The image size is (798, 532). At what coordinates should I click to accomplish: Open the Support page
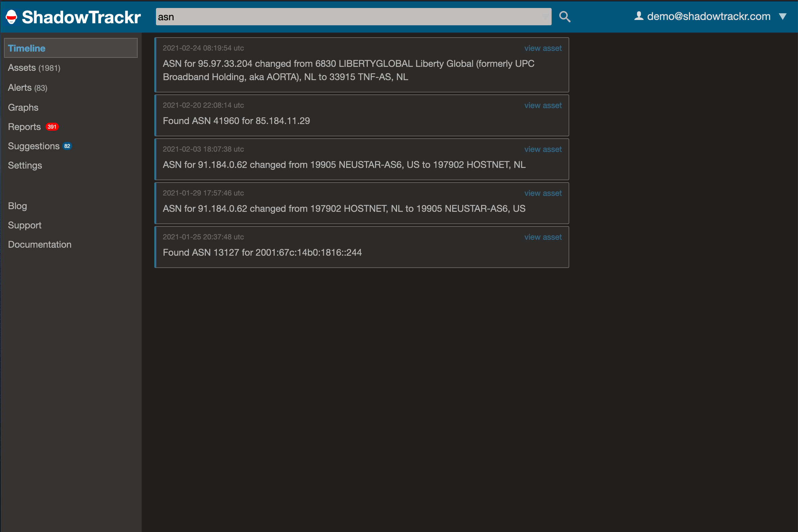(24, 225)
